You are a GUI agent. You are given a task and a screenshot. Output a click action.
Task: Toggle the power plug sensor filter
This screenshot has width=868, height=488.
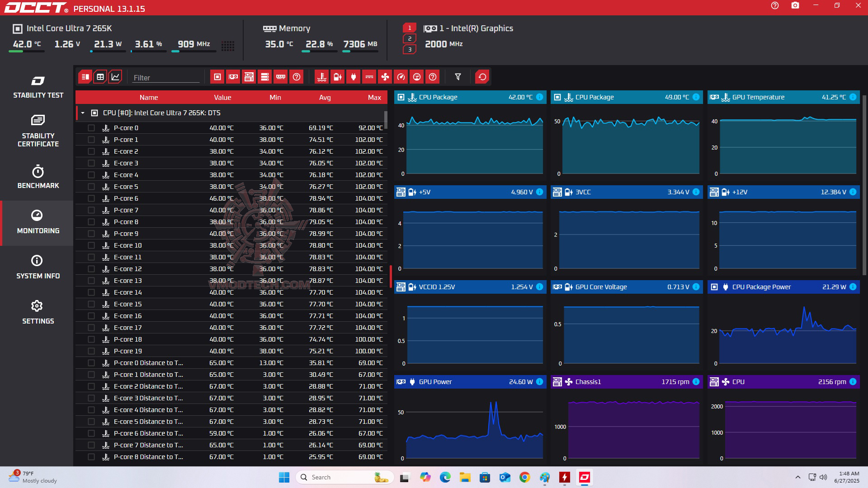pos(353,77)
